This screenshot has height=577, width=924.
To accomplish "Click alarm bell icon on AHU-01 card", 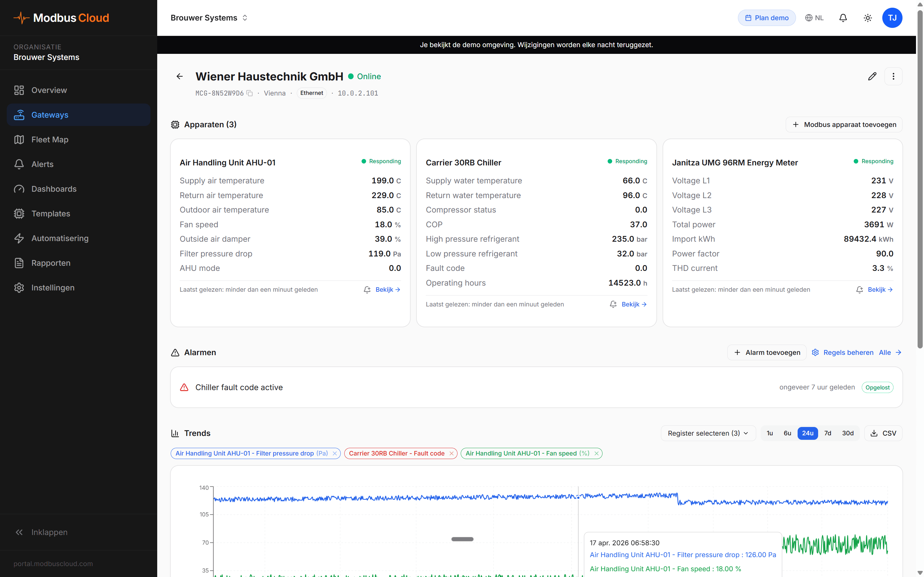I will [x=367, y=290].
